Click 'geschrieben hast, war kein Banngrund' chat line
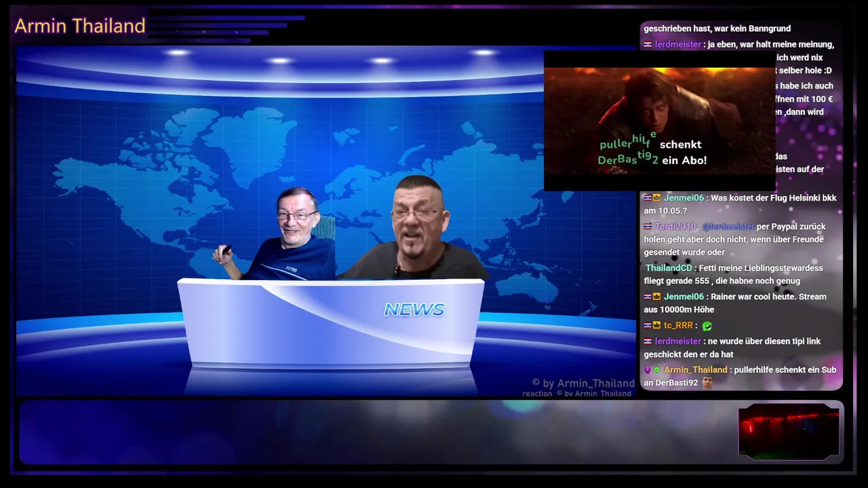 (x=717, y=28)
